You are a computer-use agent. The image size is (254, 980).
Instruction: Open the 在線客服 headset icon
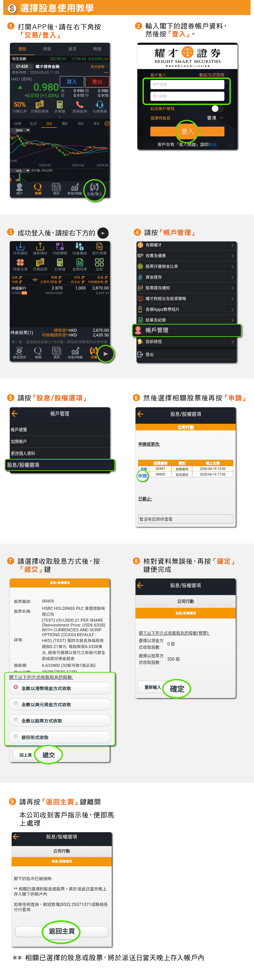100,107
